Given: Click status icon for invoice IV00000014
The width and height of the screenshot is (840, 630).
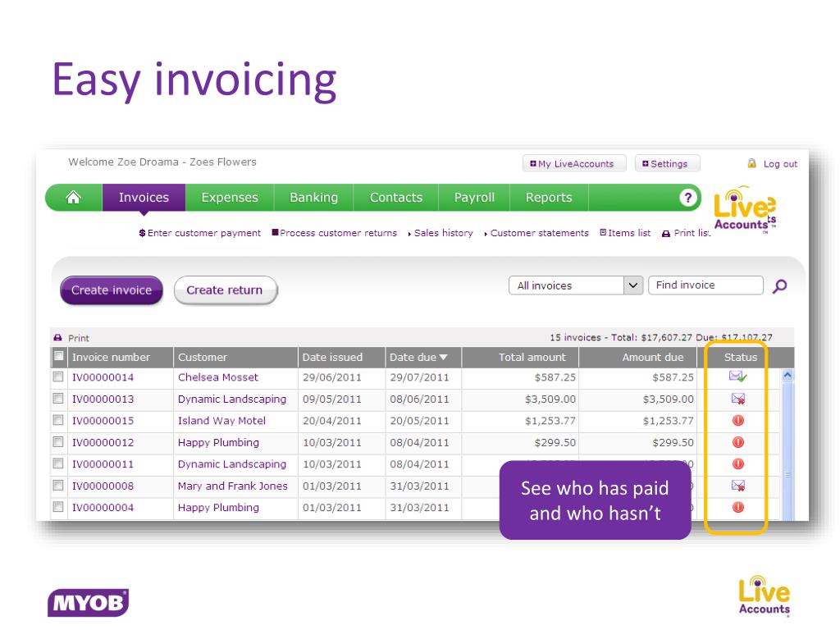Looking at the screenshot, I should (737, 377).
